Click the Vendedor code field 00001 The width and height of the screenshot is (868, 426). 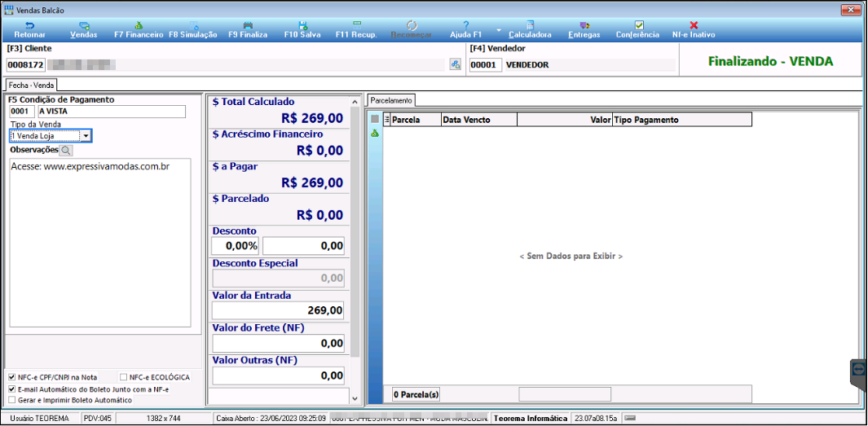tap(486, 64)
